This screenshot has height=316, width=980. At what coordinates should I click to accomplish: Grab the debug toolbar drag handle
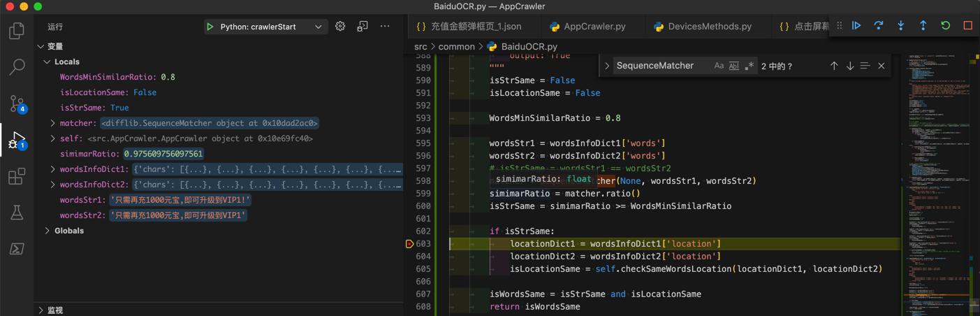[840, 26]
